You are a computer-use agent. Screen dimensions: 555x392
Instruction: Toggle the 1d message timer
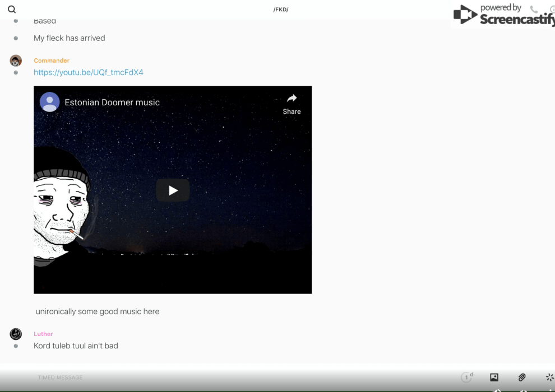click(467, 377)
